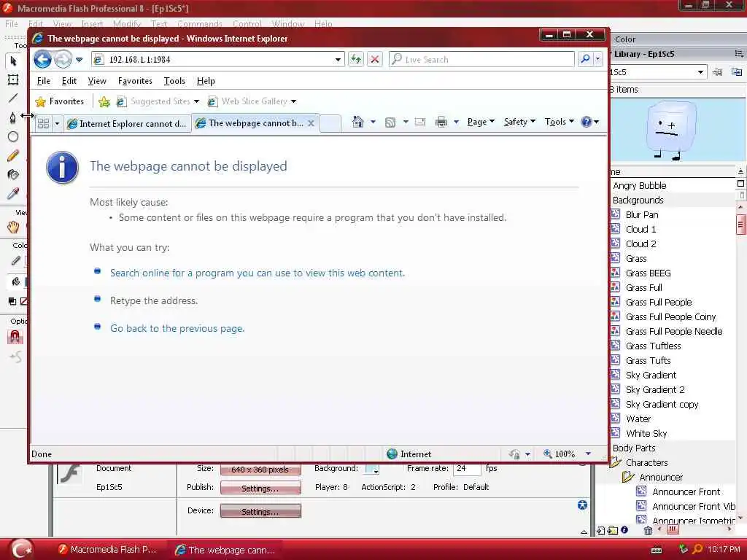The image size is (747, 560).
Task: Click the Print icon in command bar
Action: [441, 122]
